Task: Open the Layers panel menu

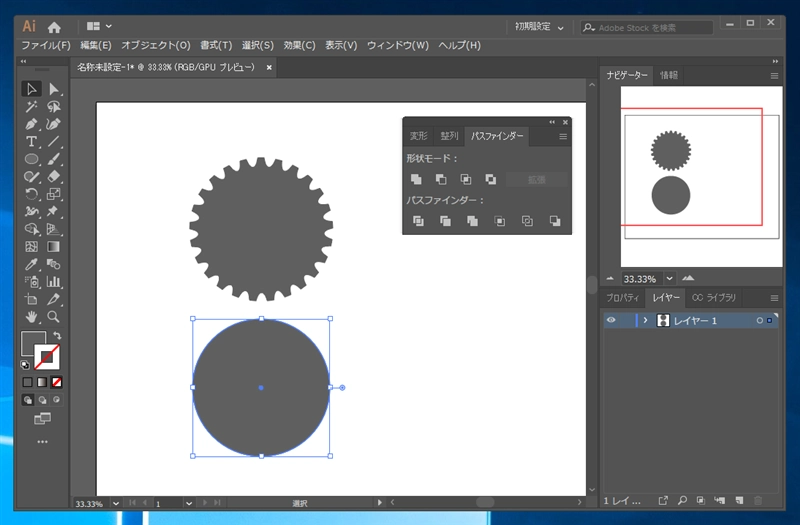Action: coord(774,298)
